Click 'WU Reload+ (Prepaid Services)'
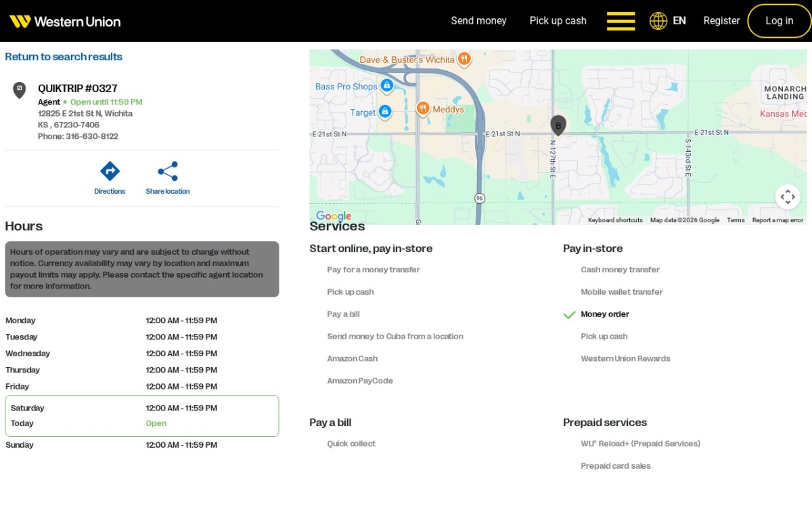The height and width of the screenshot is (508, 812). coord(640,444)
